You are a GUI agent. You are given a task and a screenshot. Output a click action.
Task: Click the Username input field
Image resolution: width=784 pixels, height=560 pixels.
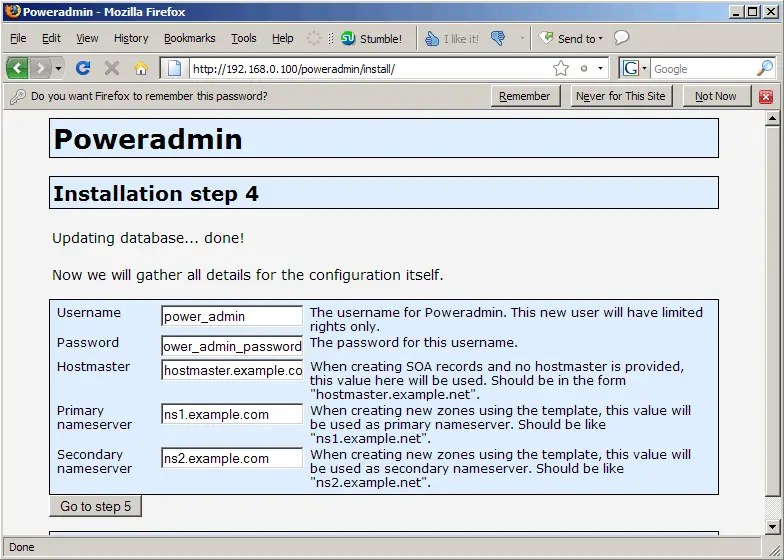click(232, 316)
